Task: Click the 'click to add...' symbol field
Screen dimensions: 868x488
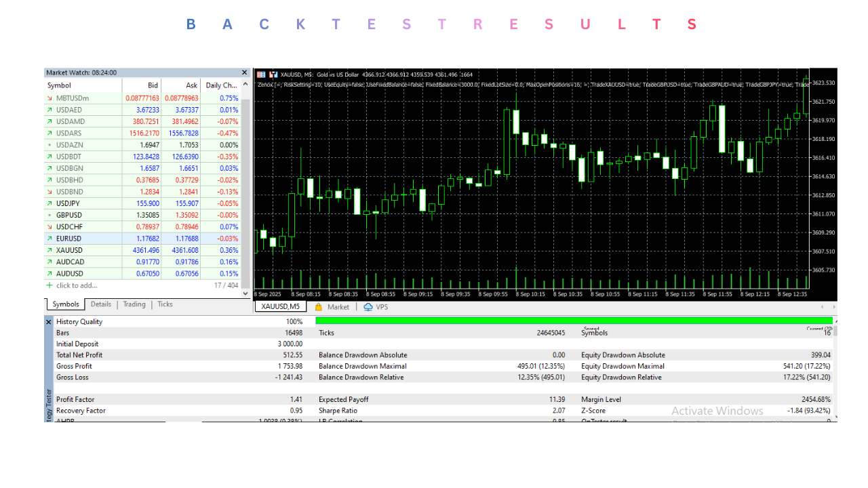Action: (77, 285)
